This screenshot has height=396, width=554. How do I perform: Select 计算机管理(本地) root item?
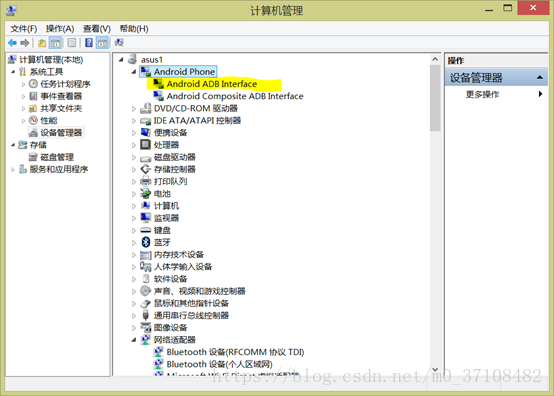click(x=51, y=60)
